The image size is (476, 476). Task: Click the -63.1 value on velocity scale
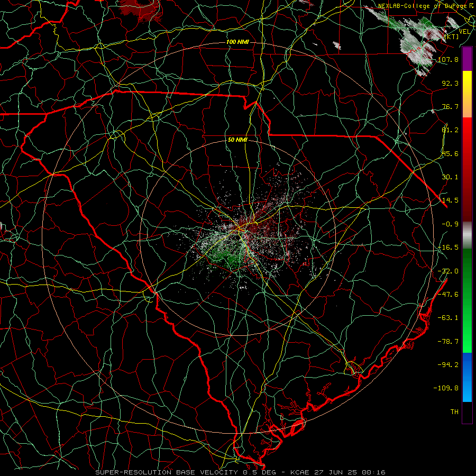448,318
